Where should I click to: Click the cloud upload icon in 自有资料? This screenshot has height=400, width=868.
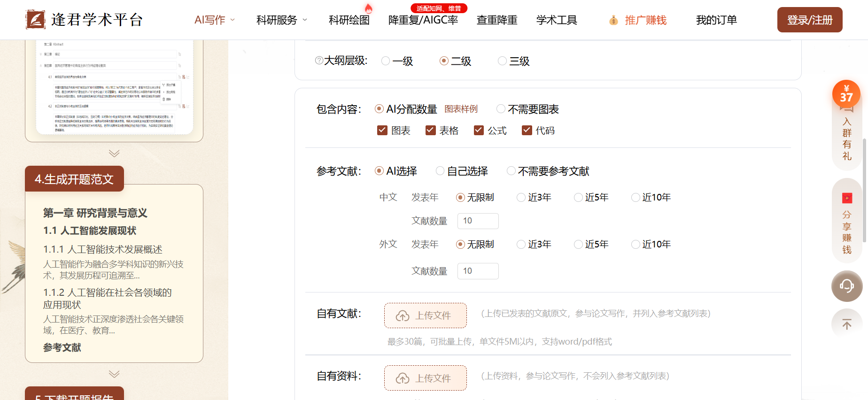tap(403, 378)
